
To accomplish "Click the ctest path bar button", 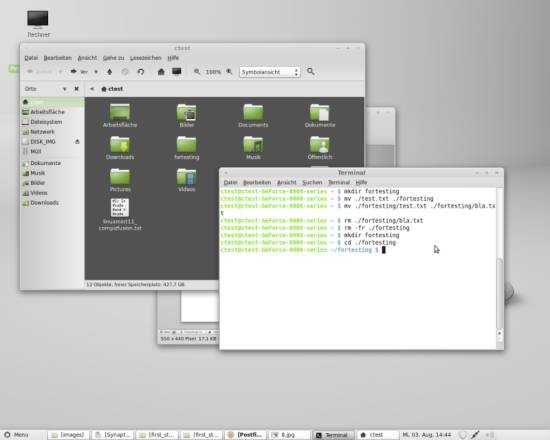I will (x=112, y=89).
